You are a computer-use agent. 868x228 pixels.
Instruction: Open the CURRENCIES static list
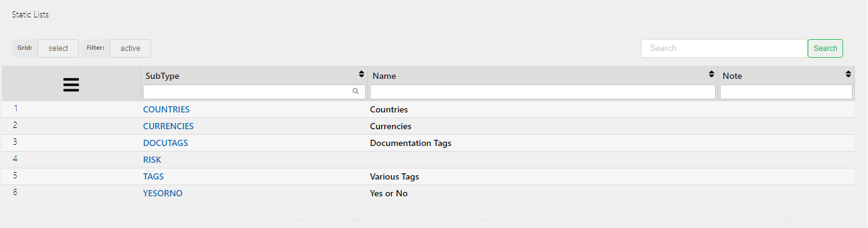click(169, 126)
